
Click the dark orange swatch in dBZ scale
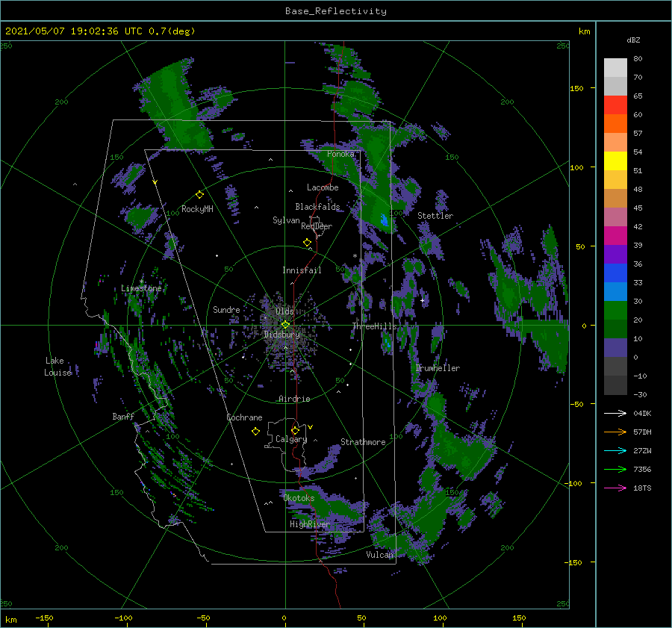[615, 124]
